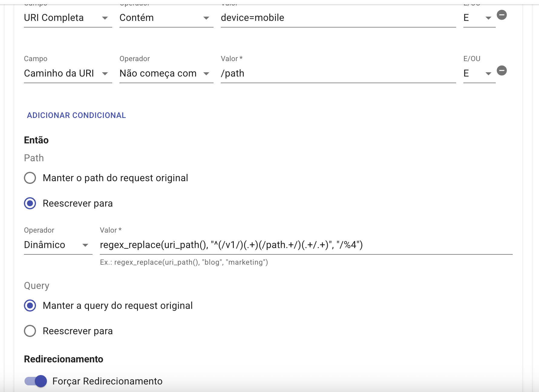This screenshot has width=539, height=392.
Task: Click the Forçar Redirecionamento label
Action: [107, 381]
